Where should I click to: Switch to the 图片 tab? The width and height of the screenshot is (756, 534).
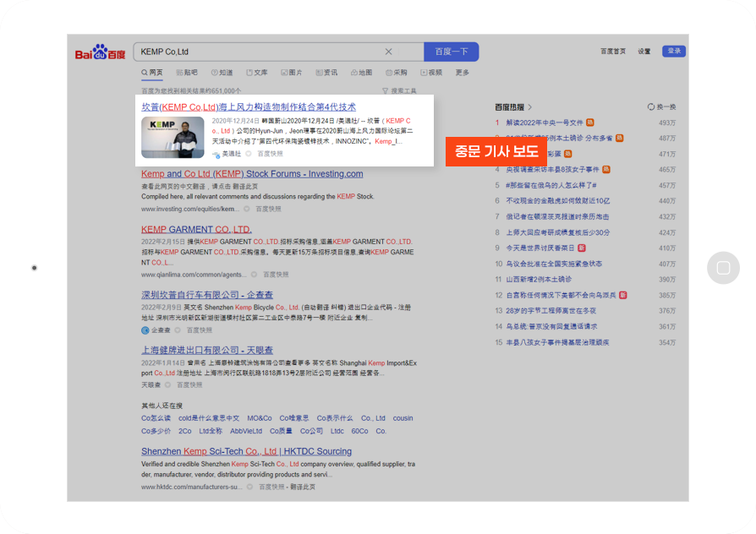[292, 73]
